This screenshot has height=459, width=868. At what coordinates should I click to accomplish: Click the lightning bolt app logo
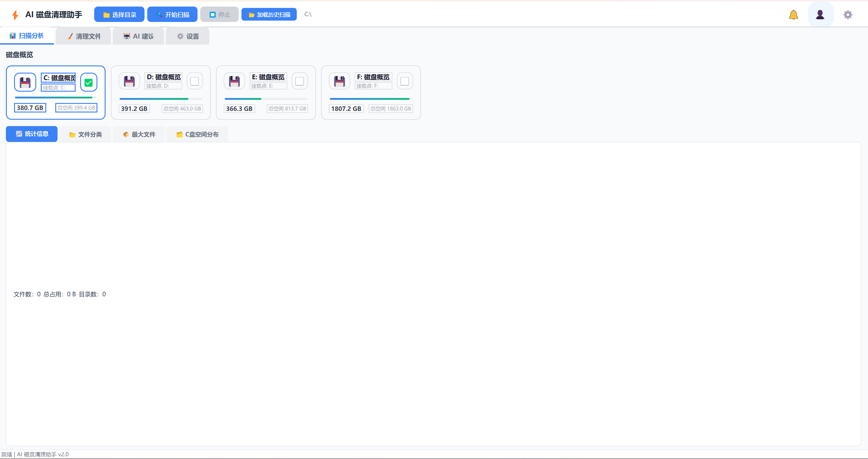point(15,14)
